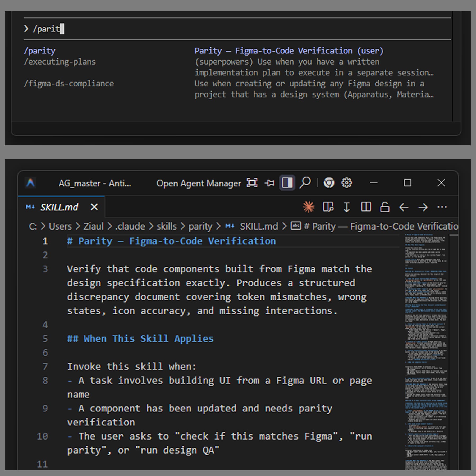The width and height of the screenshot is (476, 476).
Task: Navigate forward with right arrow
Action: (x=423, y=207)
